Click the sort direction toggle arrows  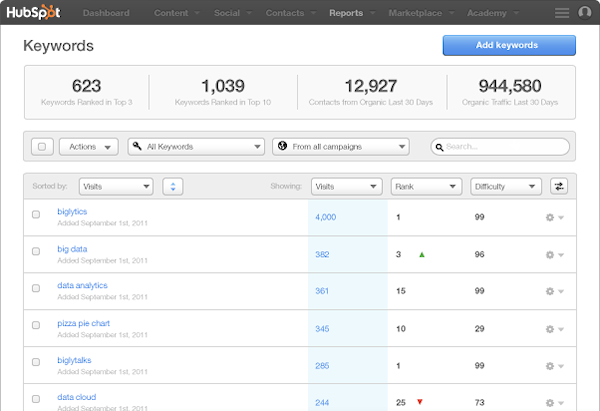pyautogui.click(x=173, y=186)
